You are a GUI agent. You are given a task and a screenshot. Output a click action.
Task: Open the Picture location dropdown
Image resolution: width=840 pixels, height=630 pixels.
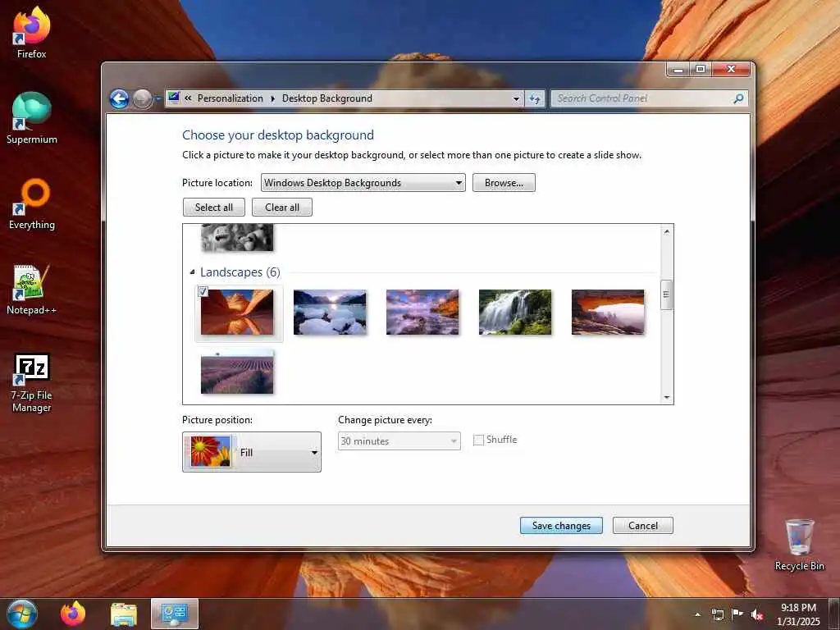(x=363, y=183)
